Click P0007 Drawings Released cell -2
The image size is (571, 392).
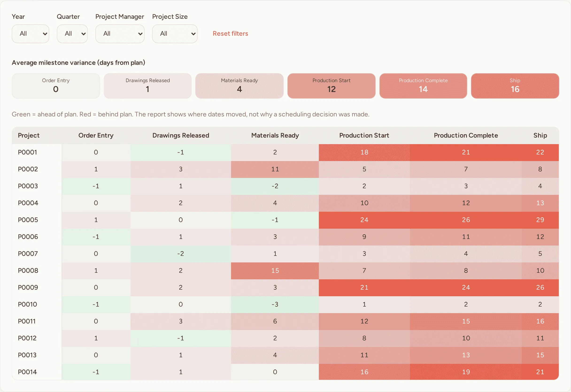click(181, 254)
